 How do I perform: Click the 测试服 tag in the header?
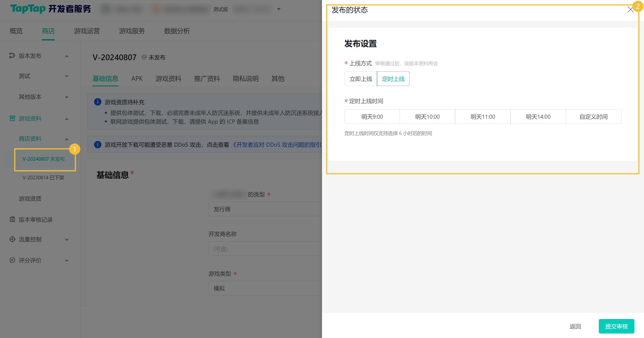click(x=220, y=9)
